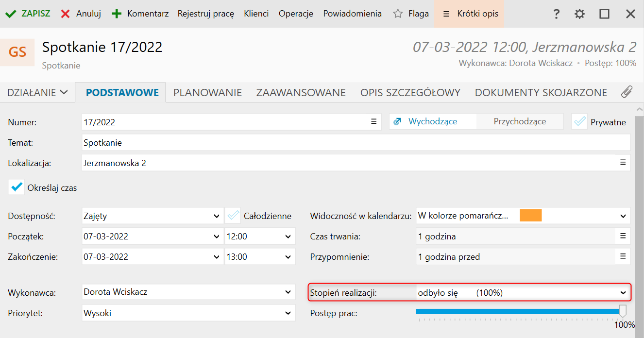Click the Postęp prac slider handle
Viewport: 644px width, 338px height.
pos(623,311)
